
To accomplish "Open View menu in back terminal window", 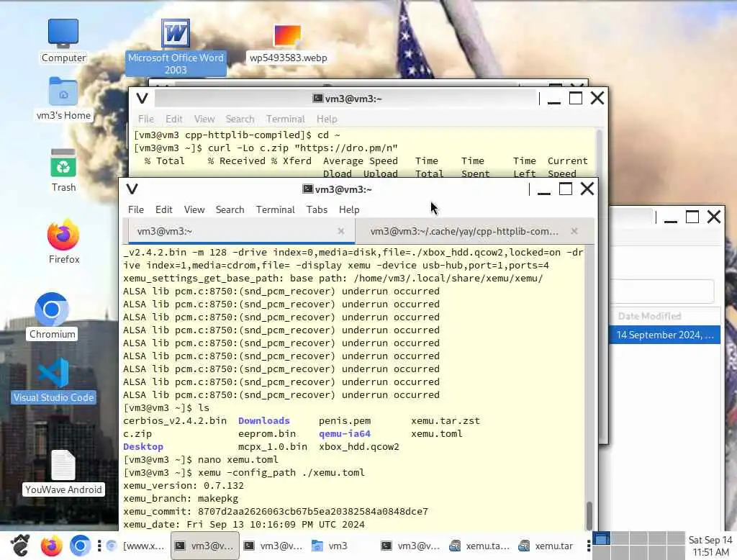I will tap(204, 119).
